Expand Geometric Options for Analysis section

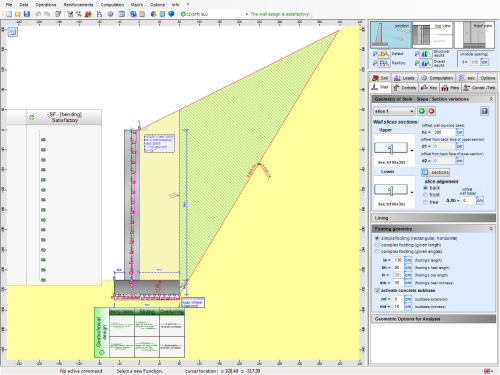click(x=433, y=319)
